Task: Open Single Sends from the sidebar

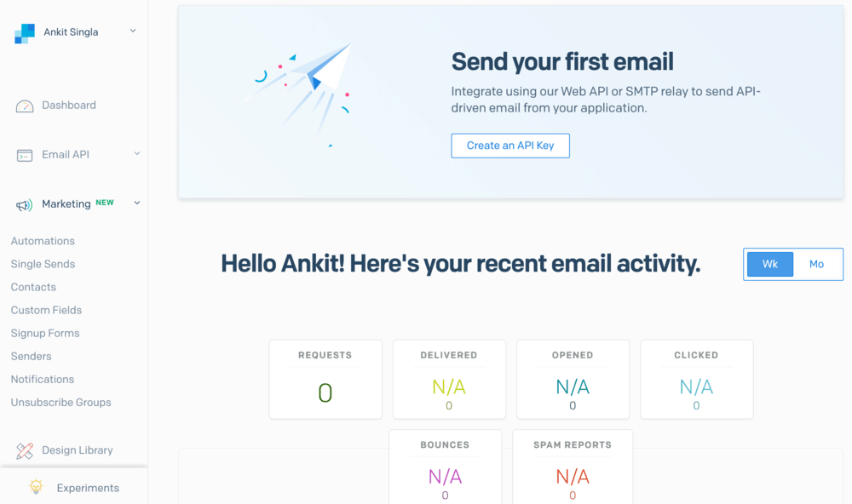Action: [43, 264]
